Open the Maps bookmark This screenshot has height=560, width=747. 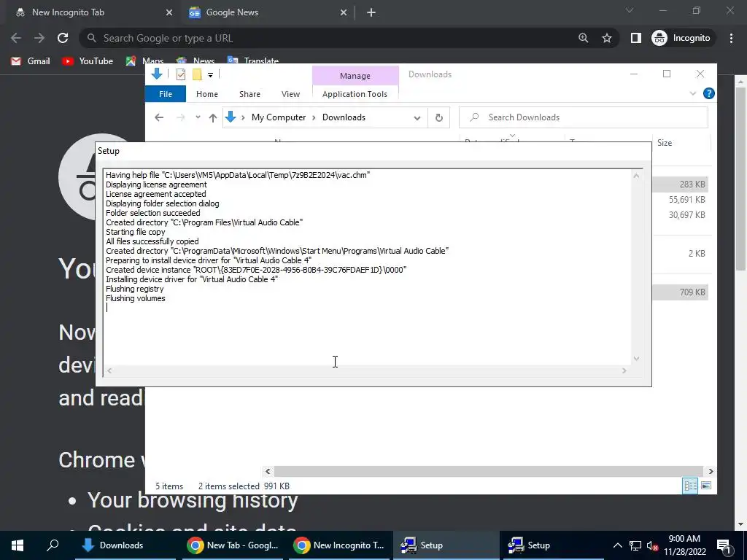(145, 61)
